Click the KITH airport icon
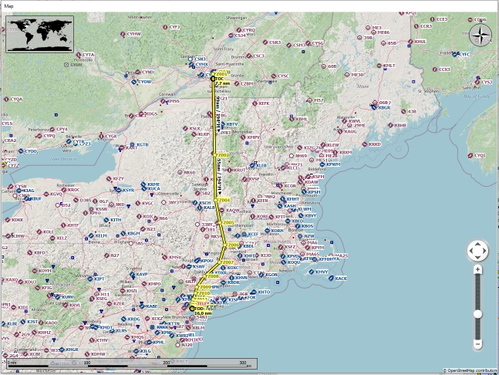The height and width of the screenshot is (375, 499). point(106,220)
